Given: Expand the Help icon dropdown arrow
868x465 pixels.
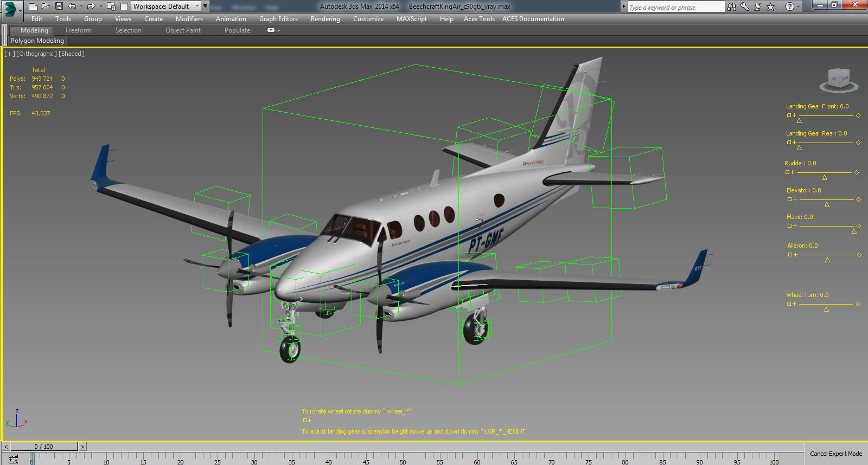Looking at the screenshot, I should pyautogui.click(x=799, y=7).
